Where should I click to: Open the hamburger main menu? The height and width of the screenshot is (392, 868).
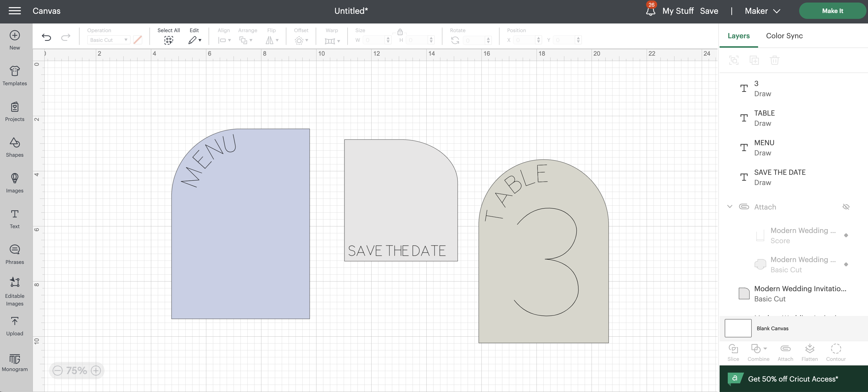tap(15, 11)
